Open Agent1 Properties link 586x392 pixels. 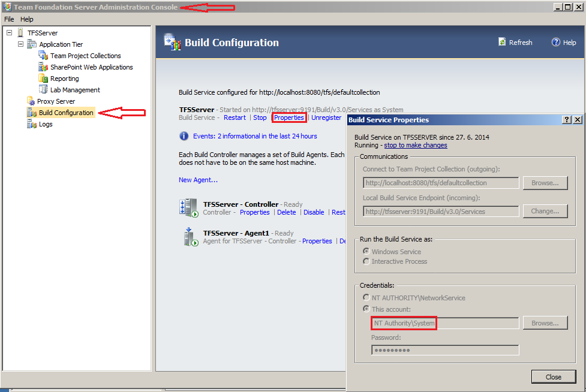pos(317,241)
